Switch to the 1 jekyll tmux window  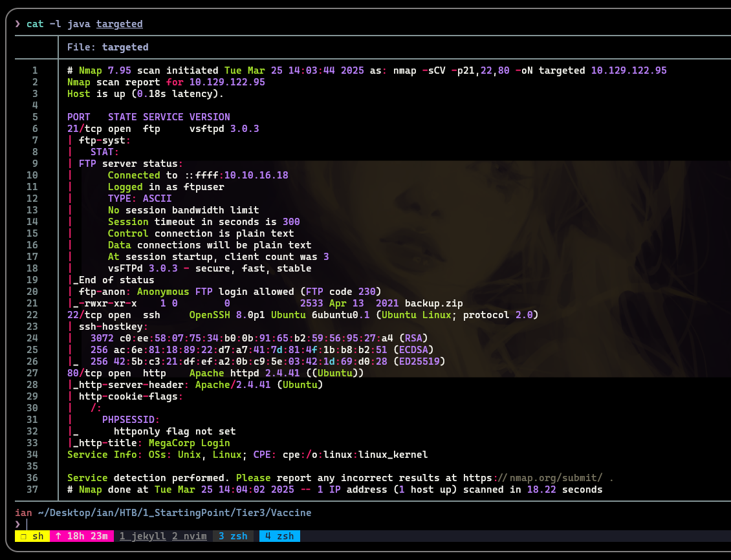142,536
